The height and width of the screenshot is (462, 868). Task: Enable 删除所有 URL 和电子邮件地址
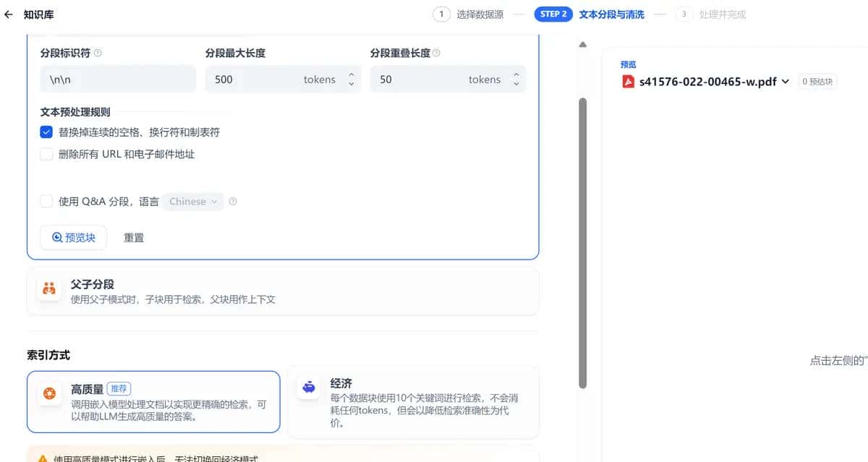(46, 154)
